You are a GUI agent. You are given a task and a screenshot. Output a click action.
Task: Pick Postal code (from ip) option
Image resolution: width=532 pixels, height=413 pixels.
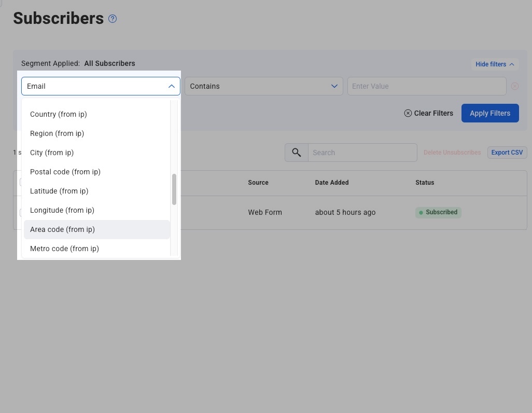tap(65, 172)
